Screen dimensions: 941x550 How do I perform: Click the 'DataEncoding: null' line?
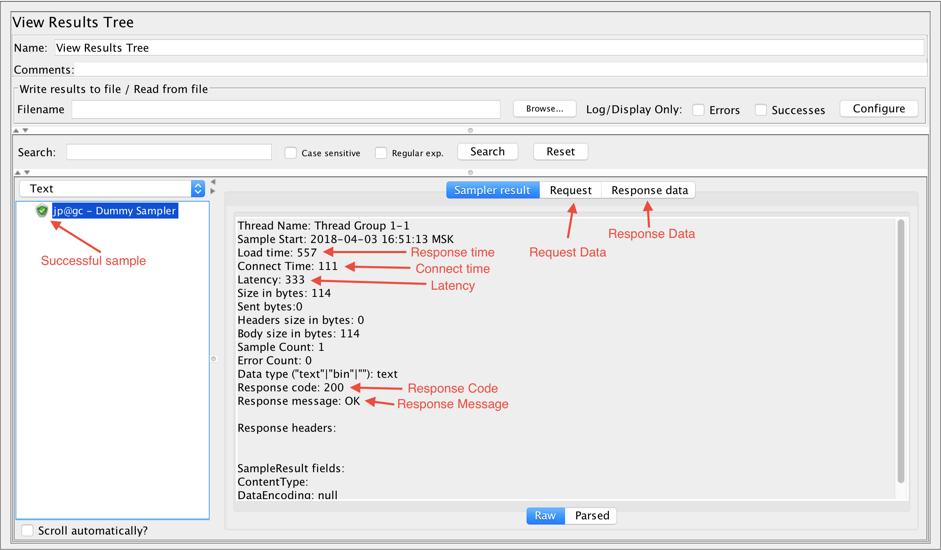tap(287, 495)
